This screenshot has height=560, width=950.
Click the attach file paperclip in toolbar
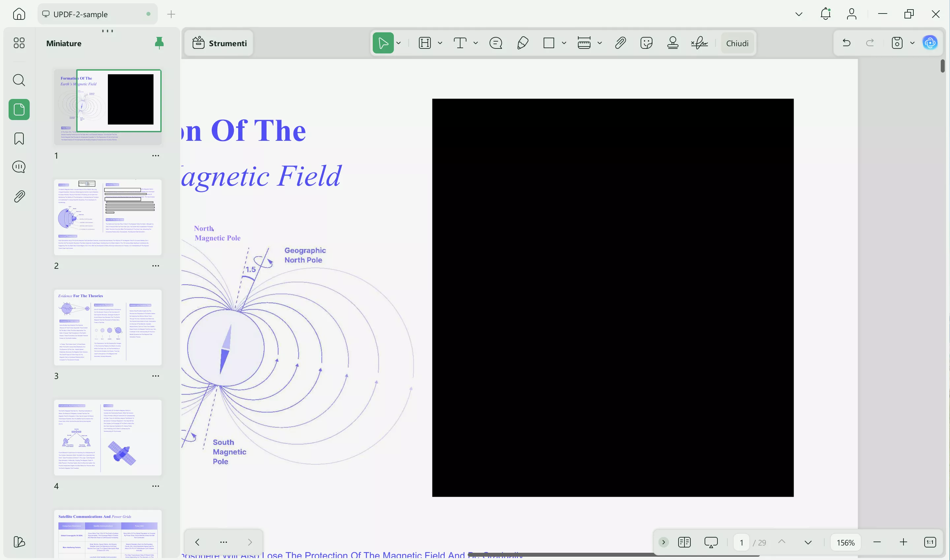coord(620,43)
